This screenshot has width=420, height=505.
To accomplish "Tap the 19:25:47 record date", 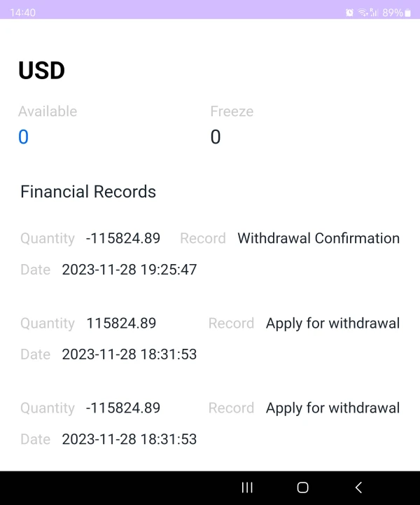I will pyautogui.click(x=129, y=270).
